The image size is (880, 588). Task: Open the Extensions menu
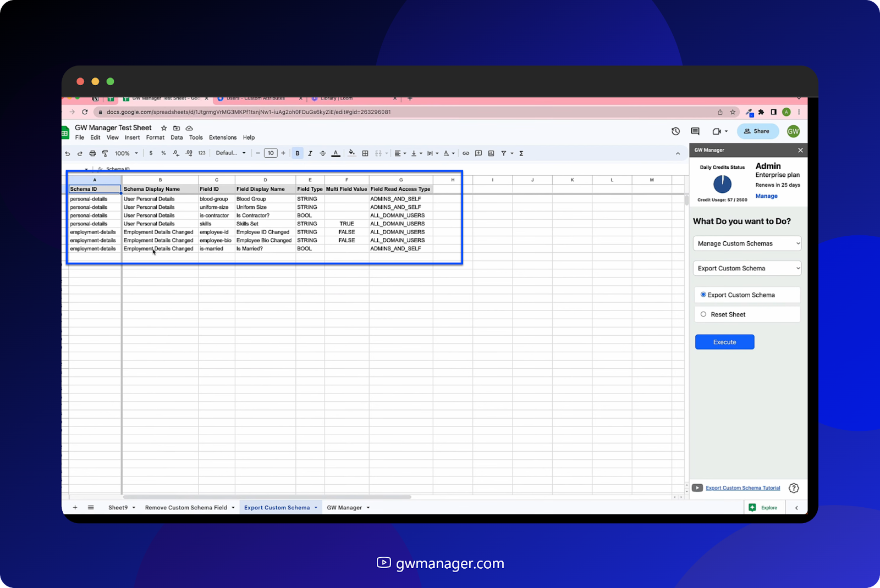[223, 138]
